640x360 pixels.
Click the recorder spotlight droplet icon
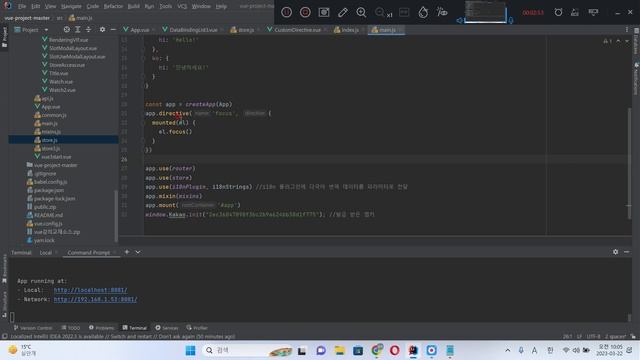coord(423,12)
